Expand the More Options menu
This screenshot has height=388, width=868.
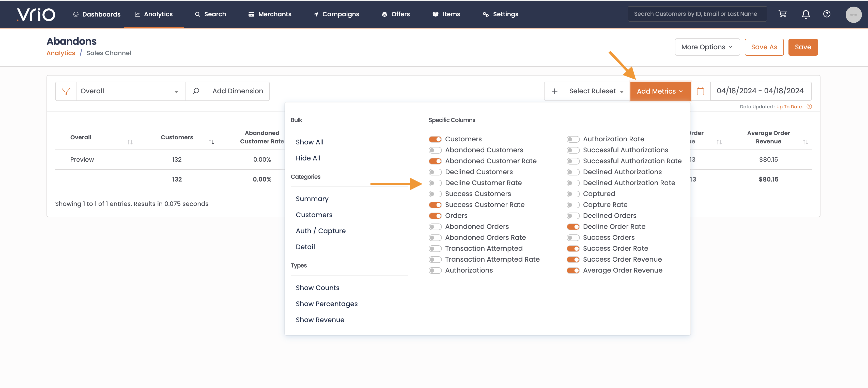(707, 47)
